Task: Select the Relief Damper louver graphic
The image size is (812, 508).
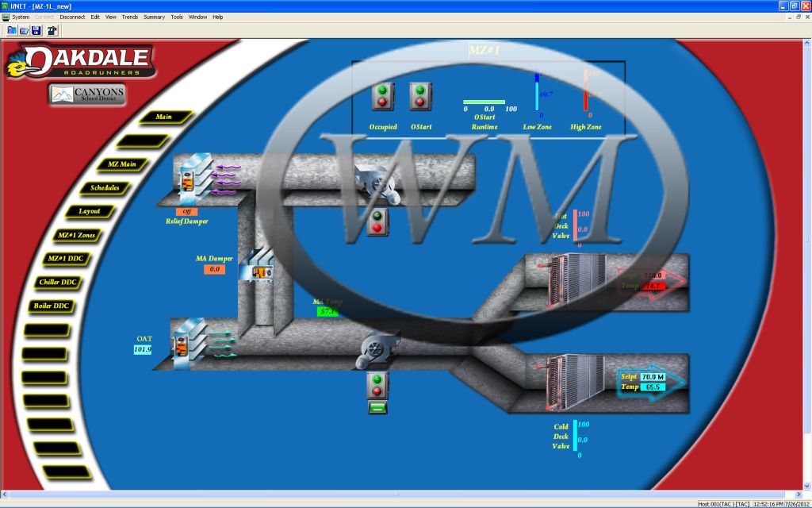Action: (x=196, y=179)
